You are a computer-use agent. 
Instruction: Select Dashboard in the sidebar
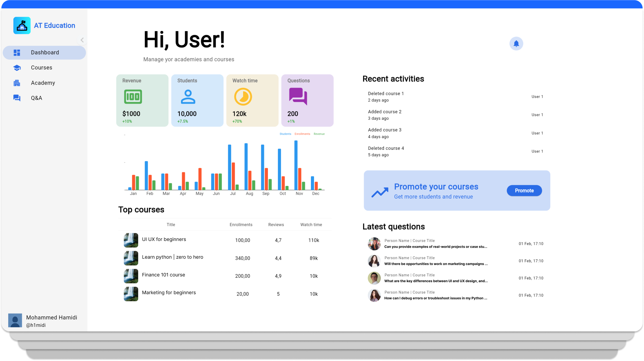click(x=45, y=53)
